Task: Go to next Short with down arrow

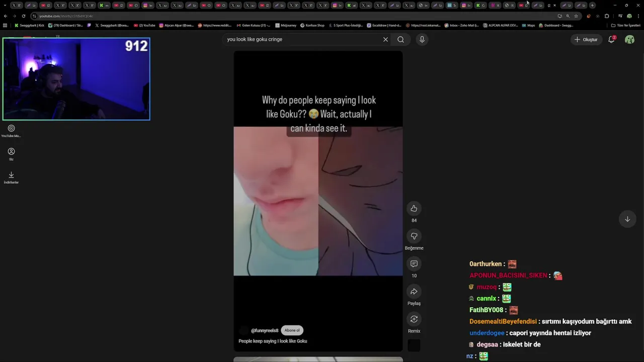Action: pyautogui.click(x=627, y=219)
